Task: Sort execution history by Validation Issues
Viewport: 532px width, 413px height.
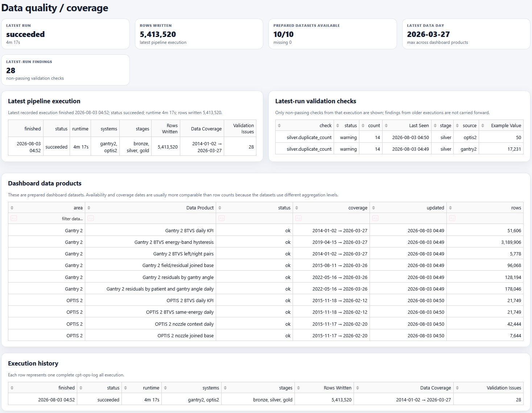Action: coord(457,388)
